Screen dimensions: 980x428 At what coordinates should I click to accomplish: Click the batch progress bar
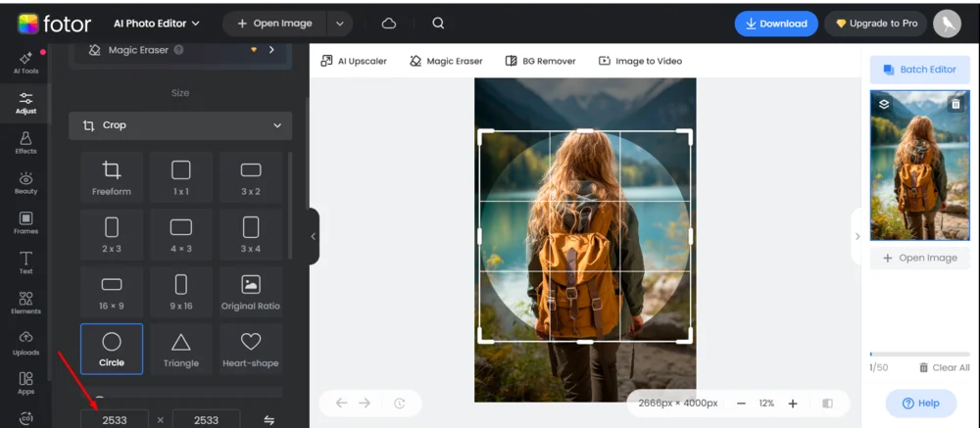point(920,355)
